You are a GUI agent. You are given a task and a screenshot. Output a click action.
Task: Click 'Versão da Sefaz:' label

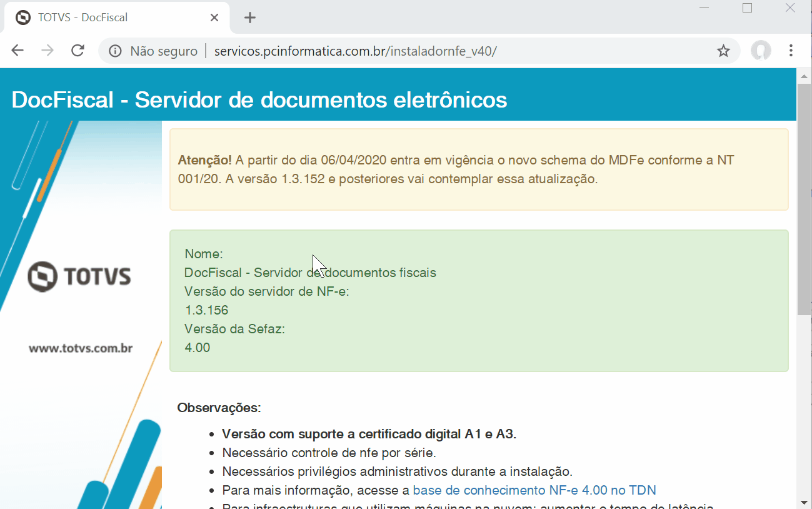click(234, 329)
